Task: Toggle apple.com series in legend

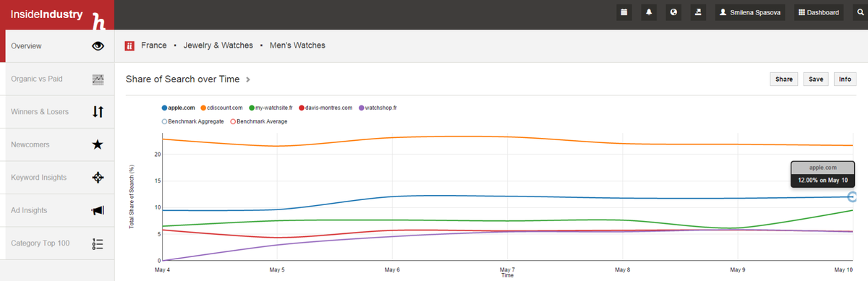Action: click(179, 108)
